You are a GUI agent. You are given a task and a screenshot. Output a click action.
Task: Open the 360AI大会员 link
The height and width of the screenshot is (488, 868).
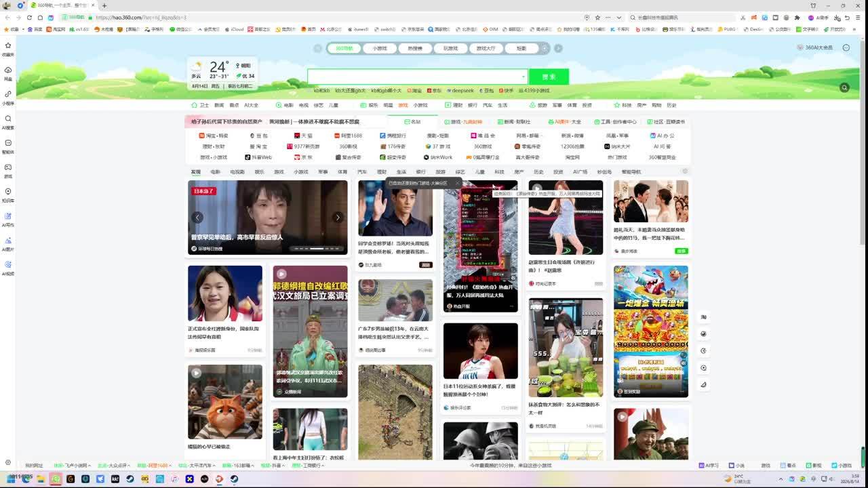[815, 47]
